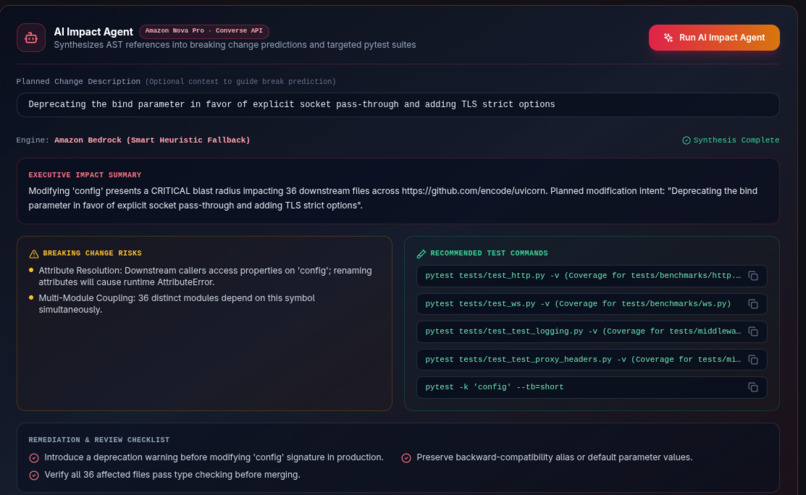
Task: Click the Synthesis Complete check icon
Action: pyautogui.click(x=686, y=140)
